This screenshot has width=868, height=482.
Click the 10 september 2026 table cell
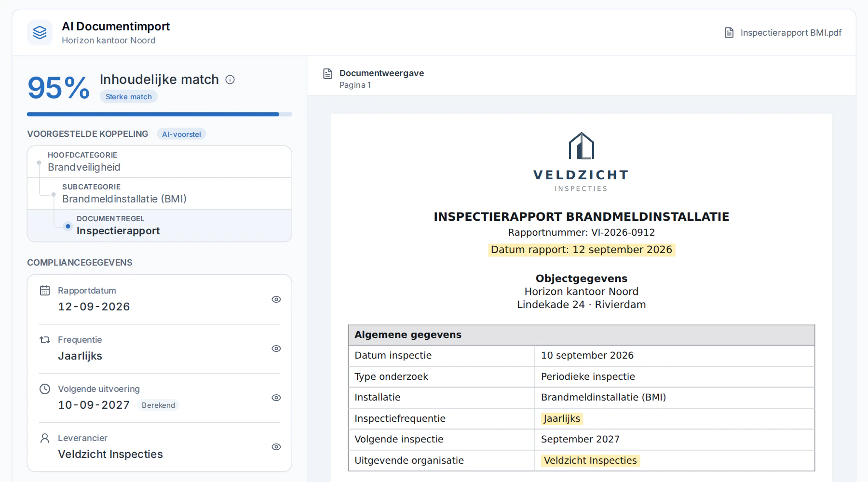coord(675,356)
